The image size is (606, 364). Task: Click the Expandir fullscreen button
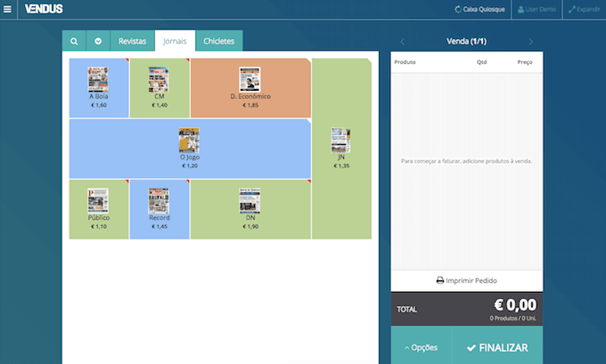pos(584,9)
